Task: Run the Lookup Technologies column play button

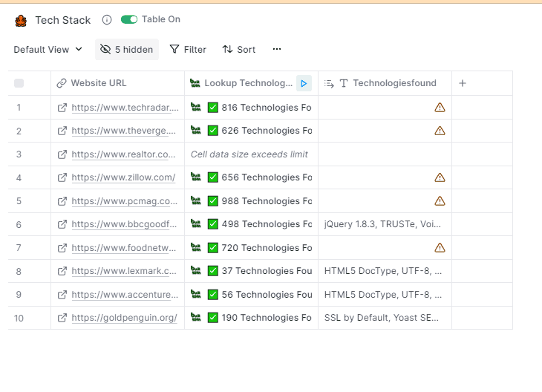Action: tap(304, 83)
